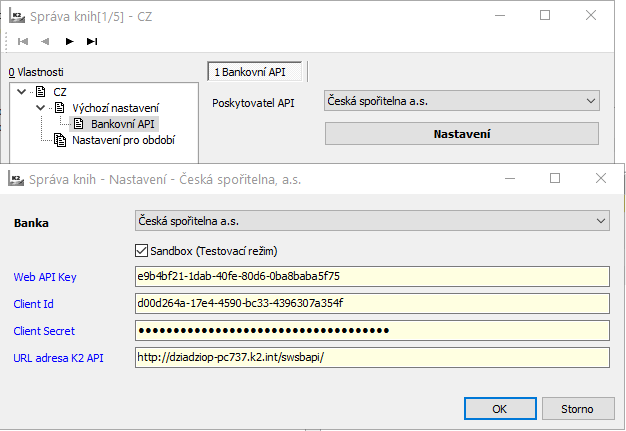Viewport: 626px width, 431px height.
Task: Click the Banka label text
Action: click(31, 223)
